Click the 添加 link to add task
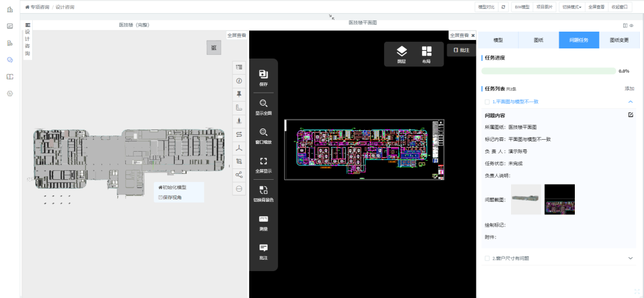Image resolution: width=644 pixels, height=298 pixels. (629, 88)
